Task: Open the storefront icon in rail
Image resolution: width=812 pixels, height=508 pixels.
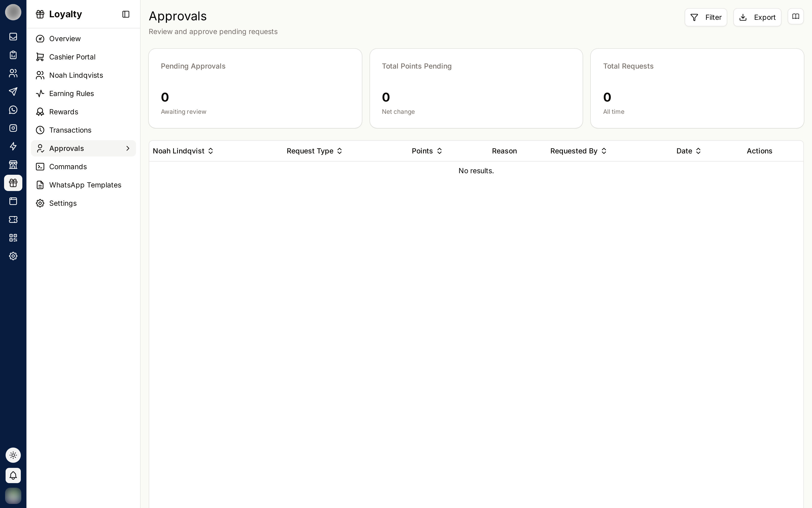Action: (13, 165)
